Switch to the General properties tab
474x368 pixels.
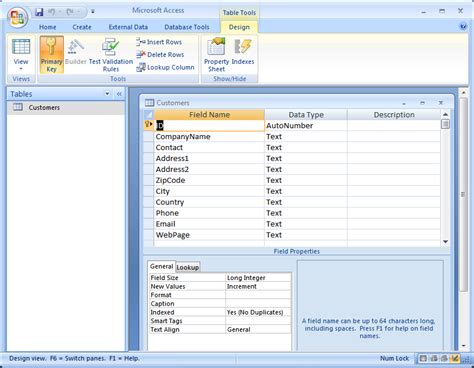point(161,266)
